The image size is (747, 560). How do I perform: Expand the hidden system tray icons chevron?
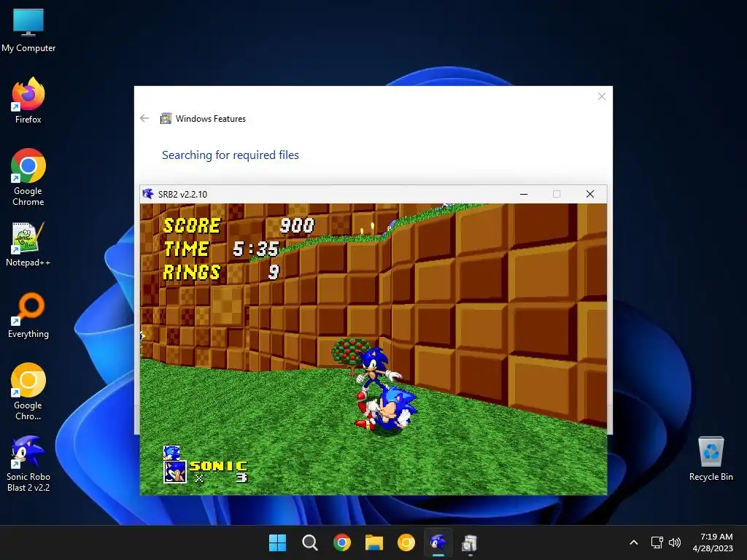(x=634, y=542)
